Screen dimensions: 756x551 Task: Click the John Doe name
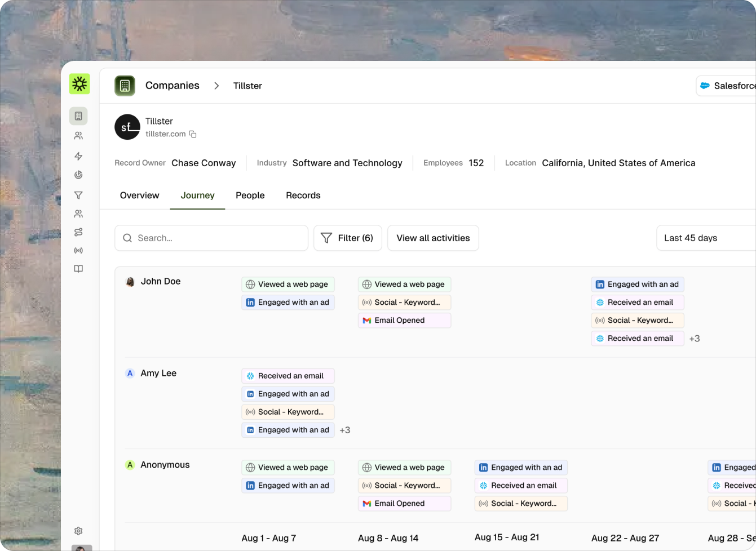pos(161,281)
